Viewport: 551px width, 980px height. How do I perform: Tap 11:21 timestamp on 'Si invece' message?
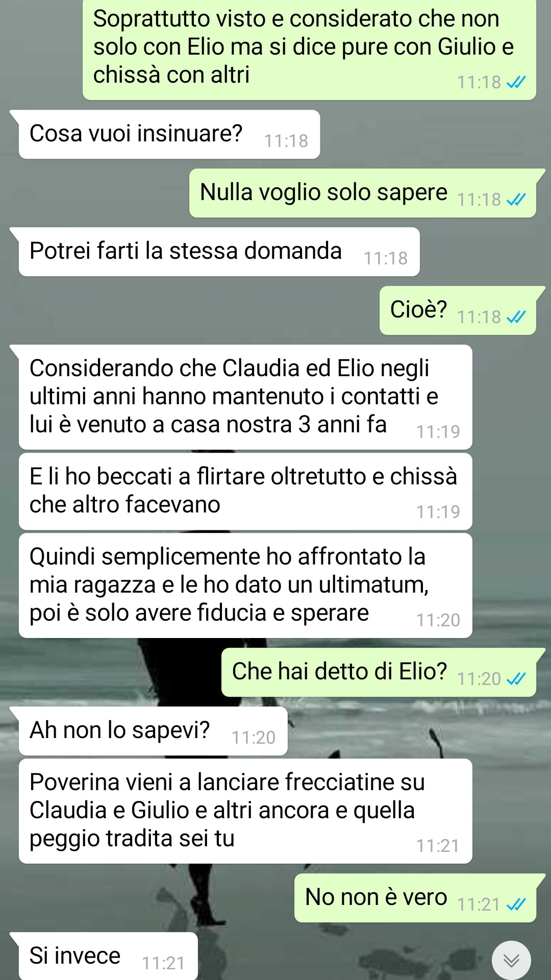pyautogui.click(x=163, y=963)
